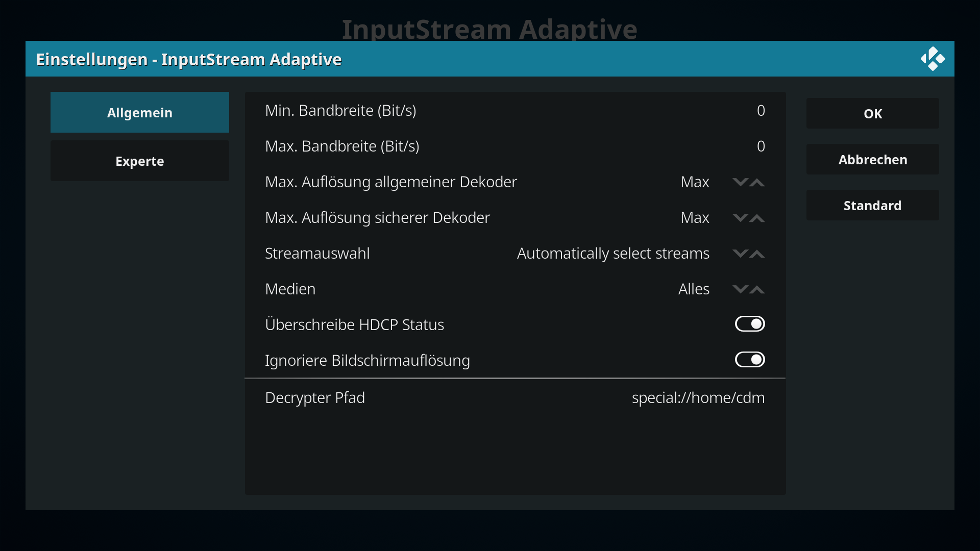Click down arrow for Max. Auflösung allgemeiner Dekoder
The width and height of the screenshot is (980, 551).
pos(740,182)
